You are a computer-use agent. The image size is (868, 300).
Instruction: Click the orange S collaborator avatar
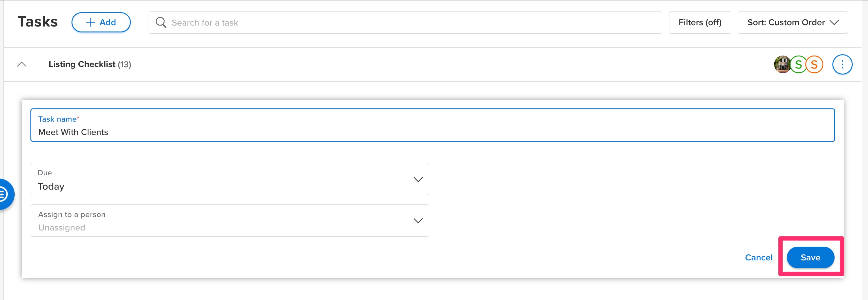(x=814, y=64)
